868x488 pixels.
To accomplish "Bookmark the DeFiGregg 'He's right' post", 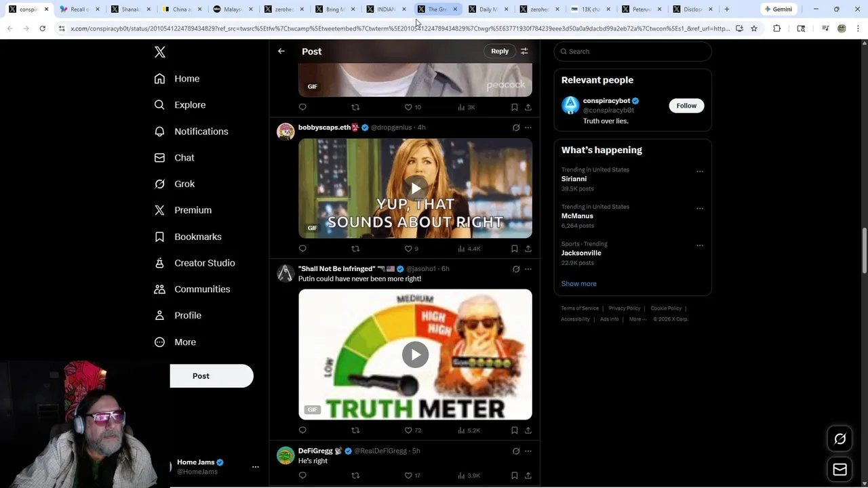I will [x=515, y=476].
